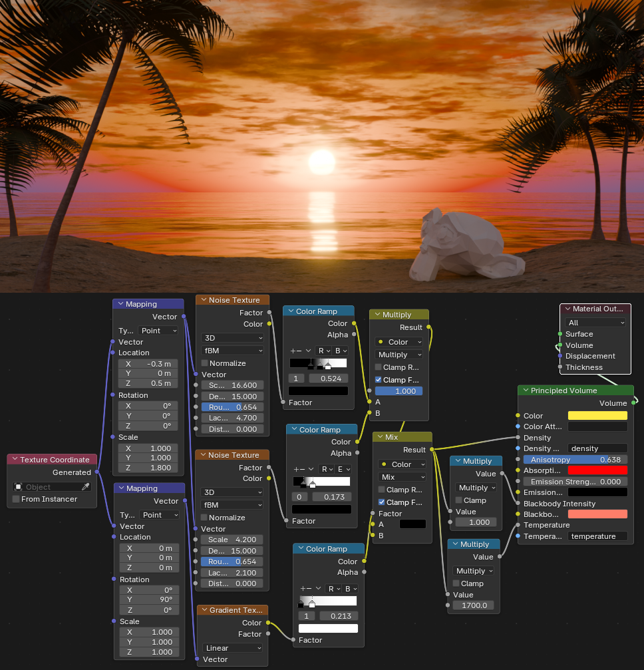Click the Anisotropy slider in Principled Volume

575,460
